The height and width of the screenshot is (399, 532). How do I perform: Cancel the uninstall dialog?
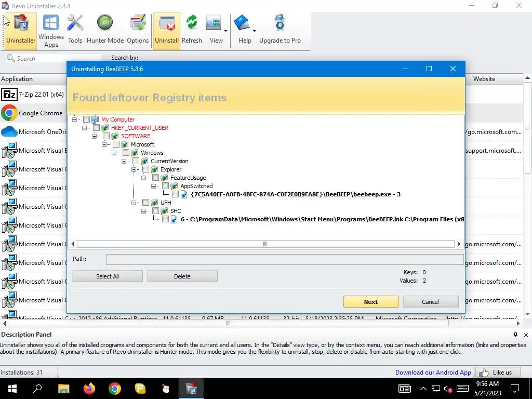[x=430, y=302]
